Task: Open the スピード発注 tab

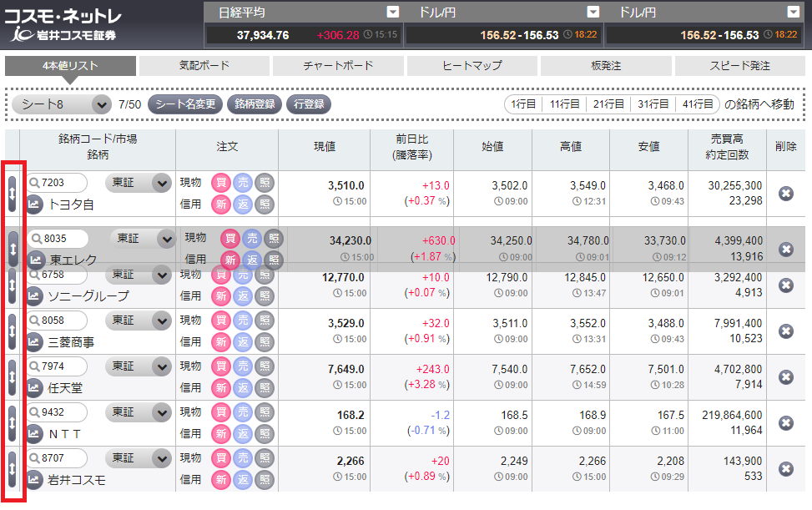Action: pos(739,66)
